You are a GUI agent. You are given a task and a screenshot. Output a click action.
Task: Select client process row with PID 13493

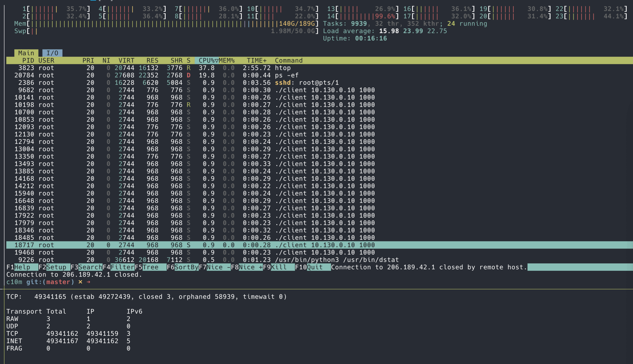tap(320, 164)
